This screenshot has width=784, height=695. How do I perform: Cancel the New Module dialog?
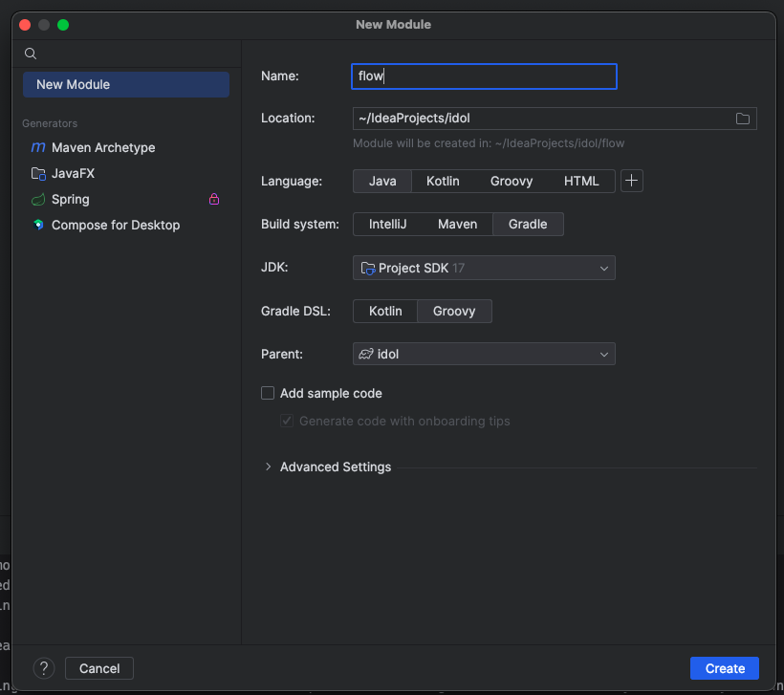99,668
